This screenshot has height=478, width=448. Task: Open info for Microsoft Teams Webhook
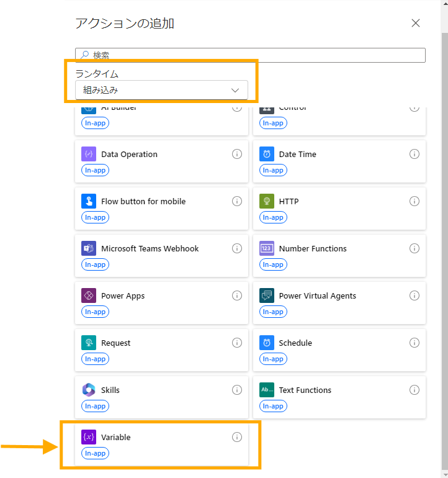point(237,248)
